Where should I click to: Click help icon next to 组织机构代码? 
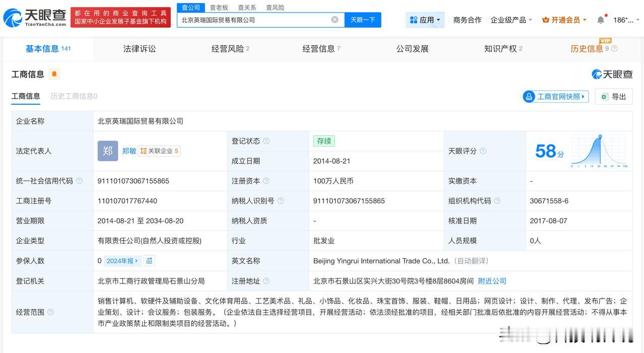tap(497, 201)
